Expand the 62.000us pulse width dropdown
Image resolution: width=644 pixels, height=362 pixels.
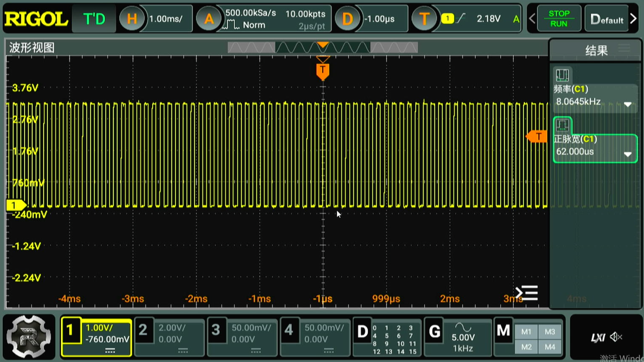click(x=628, y=154)
